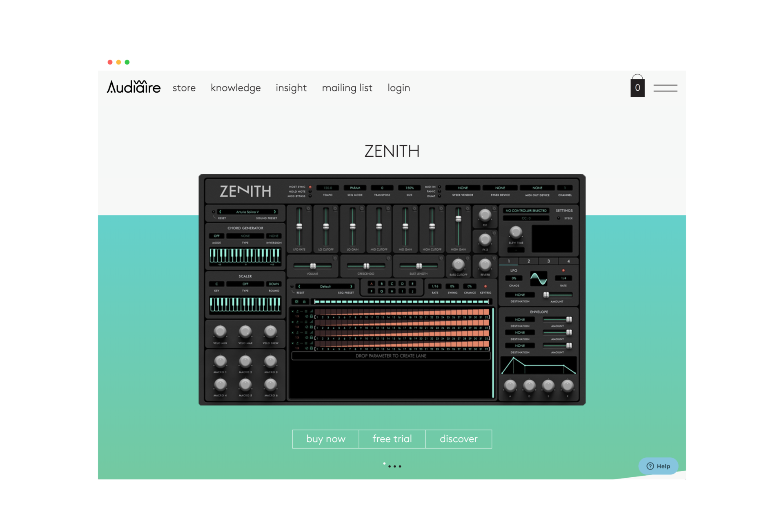This screenshot has height=532, width=784.
Task: Toggle the Host Sync LED
Action: [x=310, y=187]
